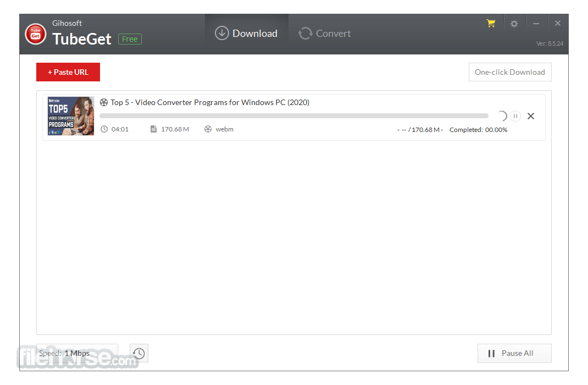Image resolution: width=588 pixels, height=385 pixels.
Task: Click the Pause All button
Action: (x=514, y=353)
